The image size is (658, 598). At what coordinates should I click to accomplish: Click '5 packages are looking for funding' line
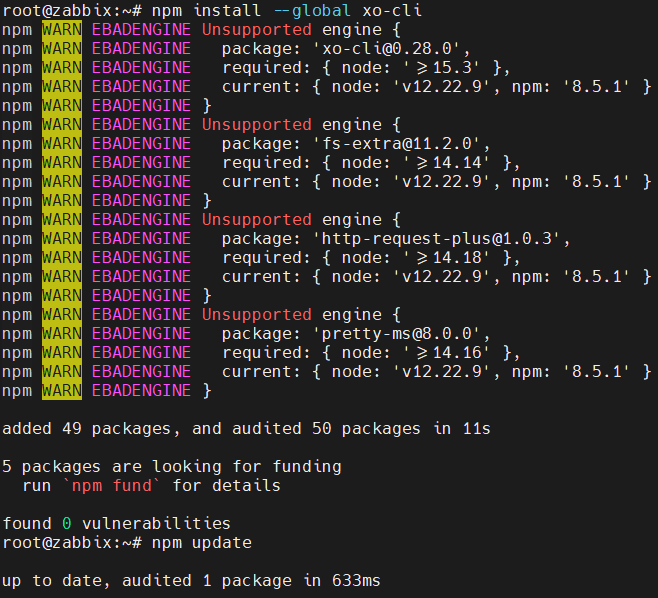(x=171, y=466)
